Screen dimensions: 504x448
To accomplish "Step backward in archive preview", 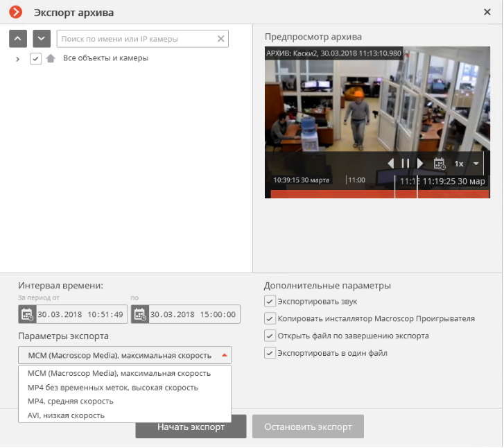I will point(390,164).
